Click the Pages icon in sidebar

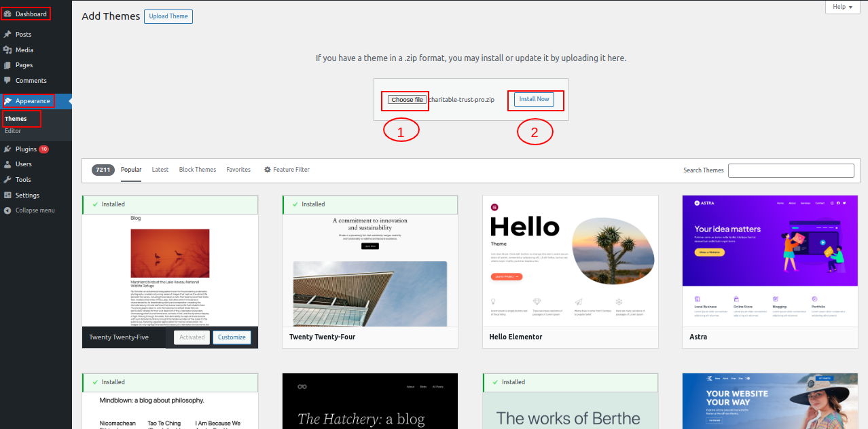[7, 65]
